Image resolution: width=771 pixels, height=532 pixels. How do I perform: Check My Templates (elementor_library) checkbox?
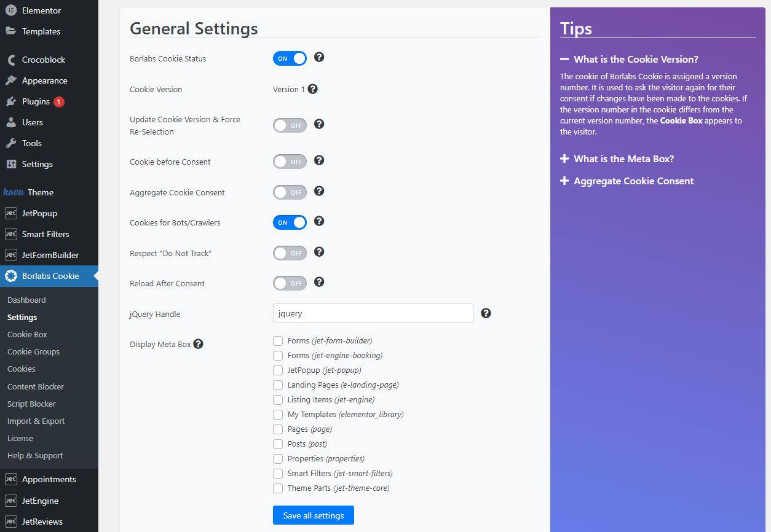[278, 415]
